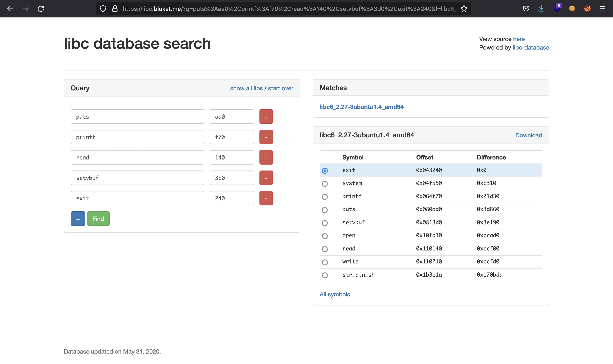The height and width of the screenshot is (364, 613).
Task: Select the str_bin_sh symbol radio button
Action: point(325,275)
